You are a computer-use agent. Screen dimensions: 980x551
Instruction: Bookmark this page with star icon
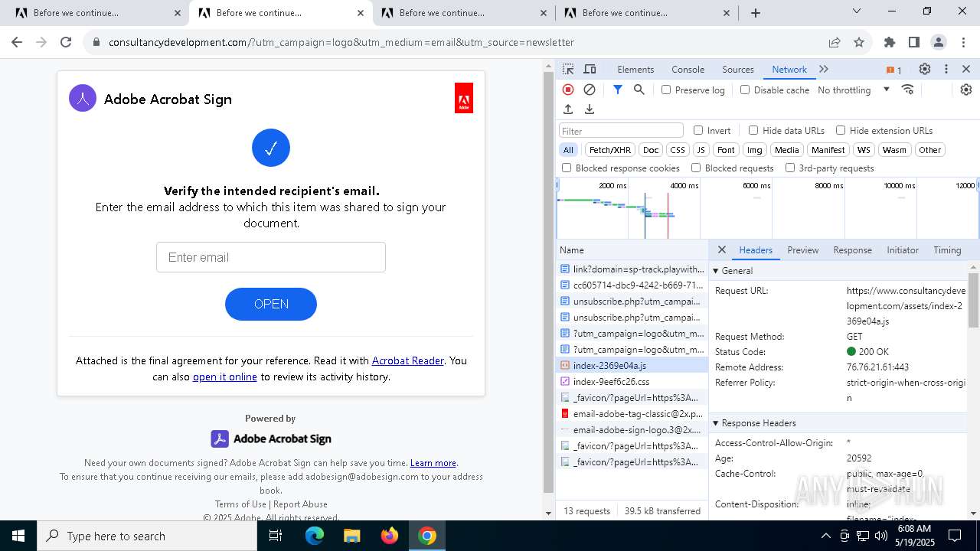[859, 43]
